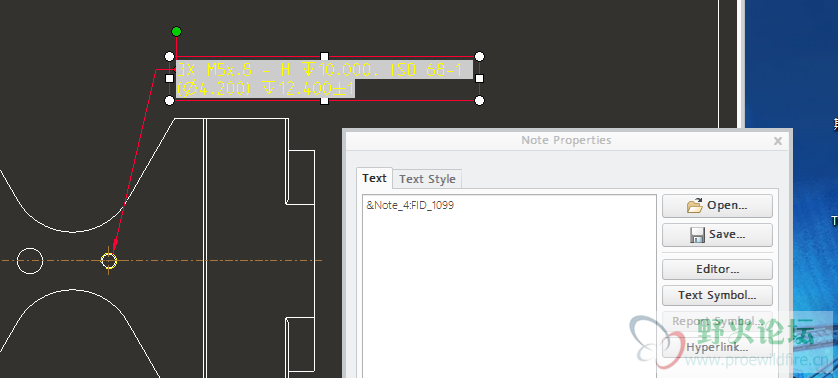Click the top-middle square handle of the note box
This screenshot has width=838, height=378.
click(324, 56)
